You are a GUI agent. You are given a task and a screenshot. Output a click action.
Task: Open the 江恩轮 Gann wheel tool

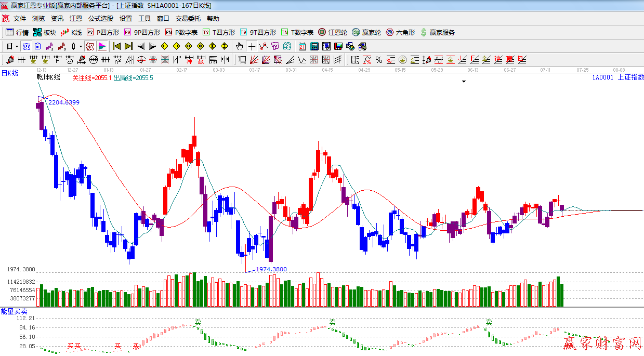tap(333, 32)
